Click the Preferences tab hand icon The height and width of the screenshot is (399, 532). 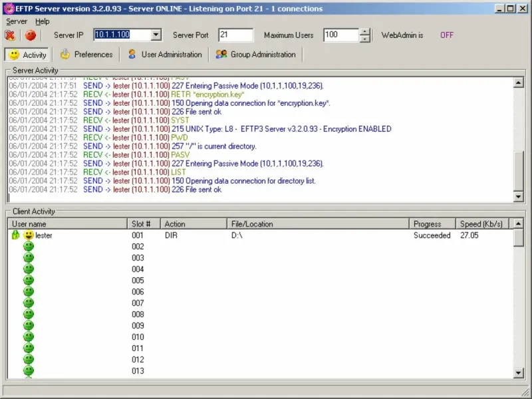[65, 54]
